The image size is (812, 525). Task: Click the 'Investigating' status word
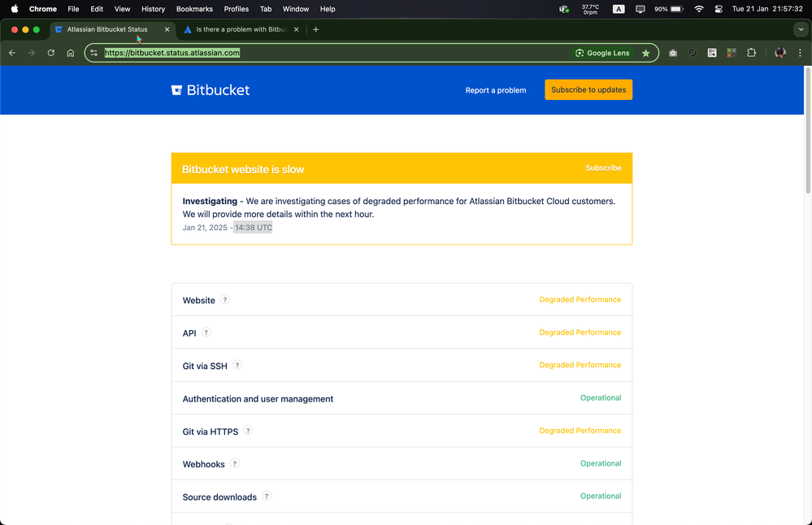(x=210, y=201)
